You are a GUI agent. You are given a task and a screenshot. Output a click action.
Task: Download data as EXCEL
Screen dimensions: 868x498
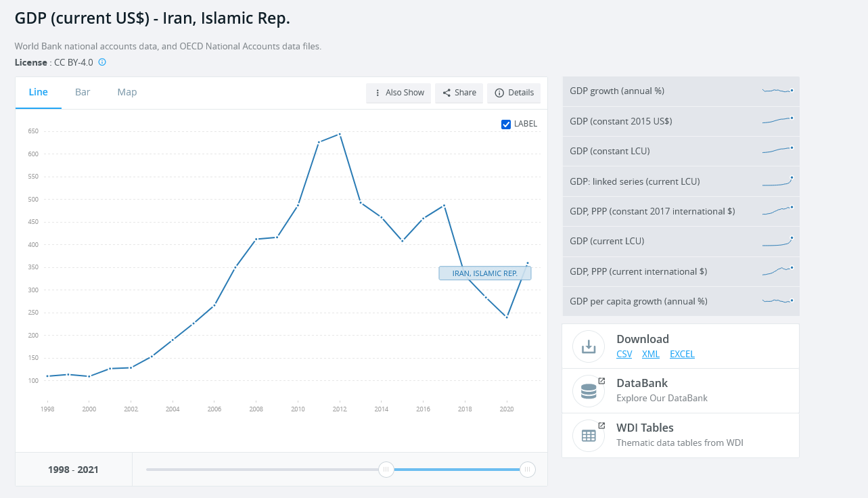pos(682,354)
